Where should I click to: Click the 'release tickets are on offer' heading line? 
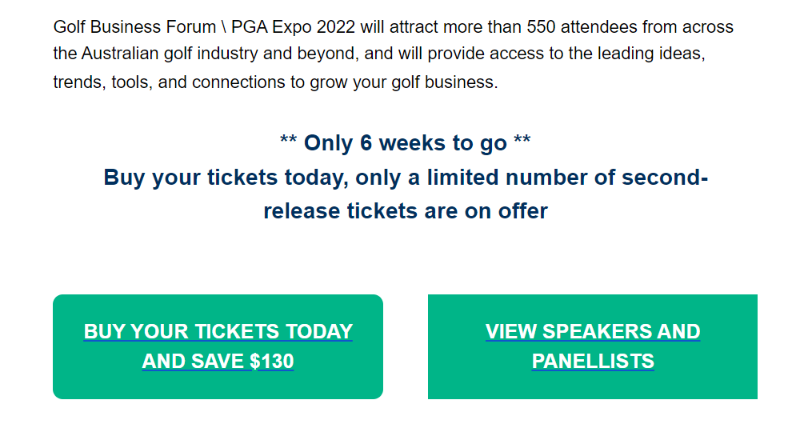[x=406, y=211]
